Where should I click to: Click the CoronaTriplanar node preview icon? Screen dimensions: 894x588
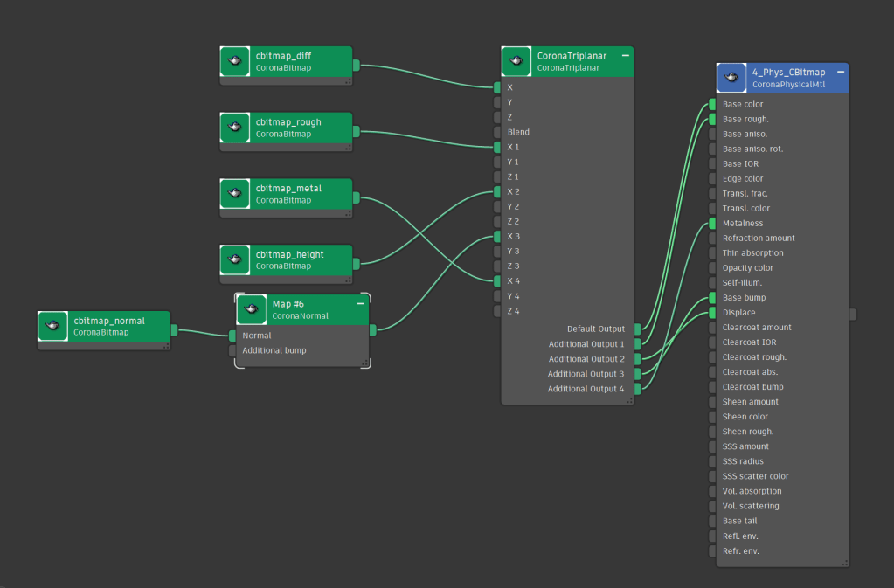click(x=516, y=61)
